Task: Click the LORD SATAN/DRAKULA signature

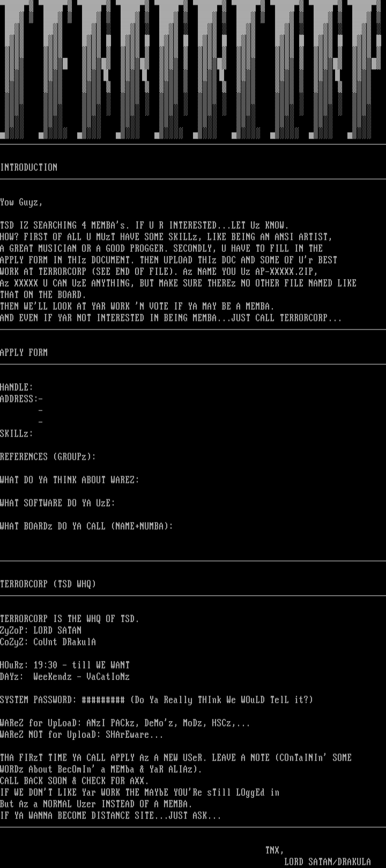Action: (327, 862)
